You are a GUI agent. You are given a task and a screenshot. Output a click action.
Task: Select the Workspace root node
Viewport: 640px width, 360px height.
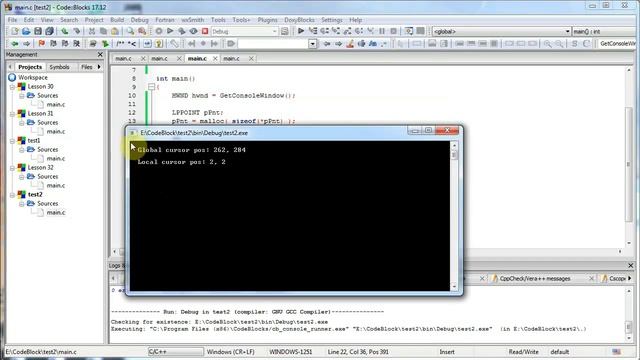coord(33,78)
